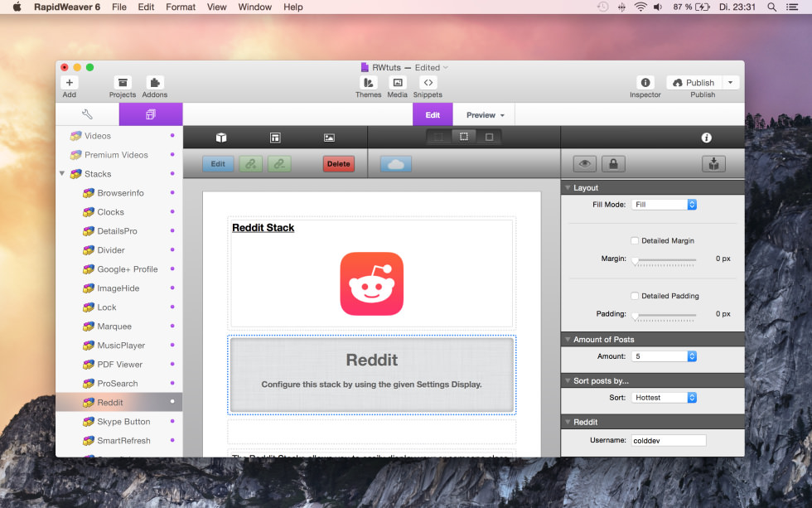Click the Reddit Stack heading text
This screenshot has width=812, height=508.
click(263, 228)
